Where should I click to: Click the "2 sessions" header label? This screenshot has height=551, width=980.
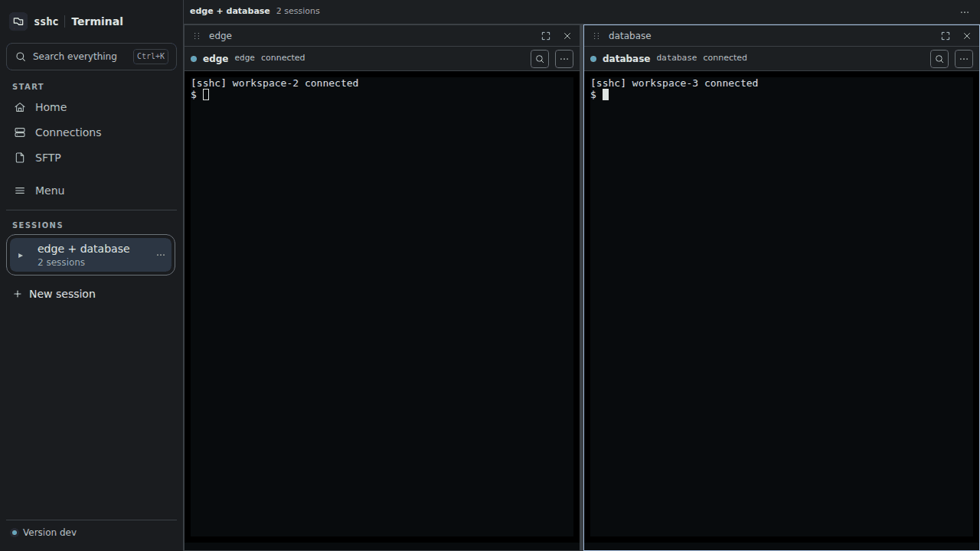(x=298, y=11)
